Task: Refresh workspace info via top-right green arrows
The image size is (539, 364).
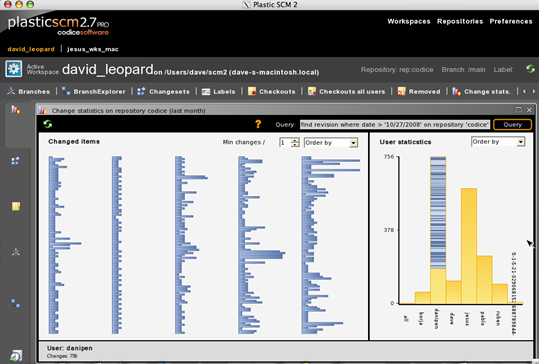Action: (x=530, y=69)
